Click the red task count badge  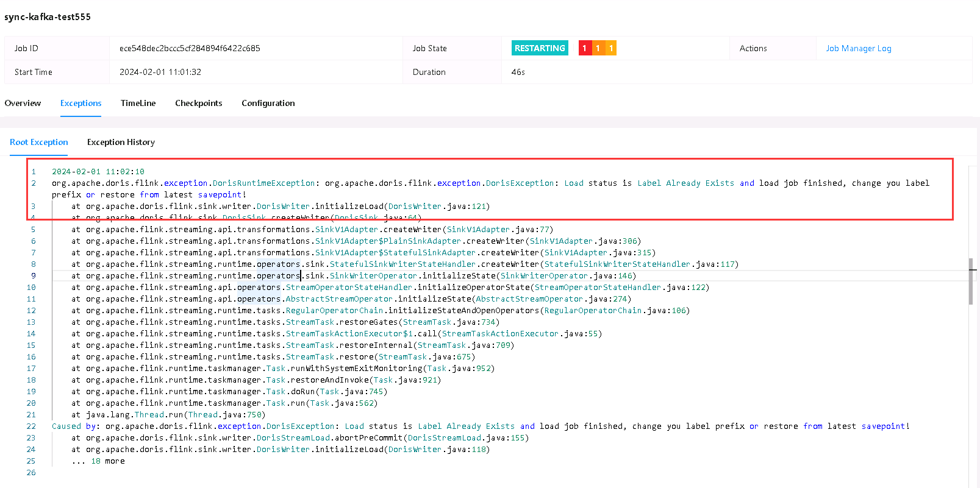pos(584,48)
